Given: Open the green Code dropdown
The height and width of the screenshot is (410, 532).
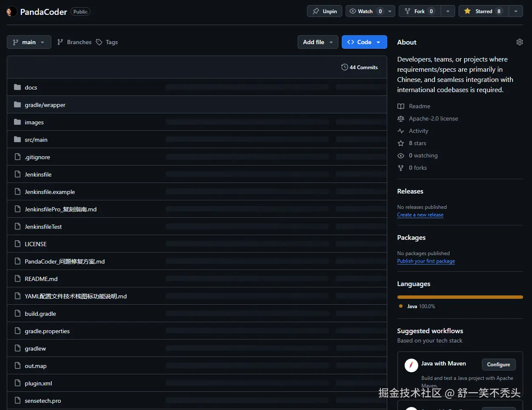Looking at the screenshot, I should pyautogui.click(x=364, y=42).
